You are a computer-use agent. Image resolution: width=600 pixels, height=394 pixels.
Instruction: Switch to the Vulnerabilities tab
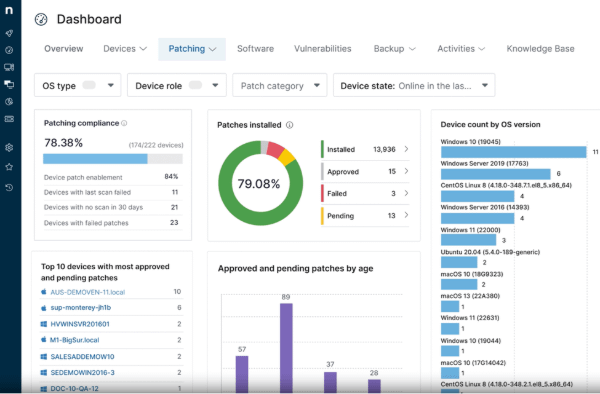click(323, 49)
